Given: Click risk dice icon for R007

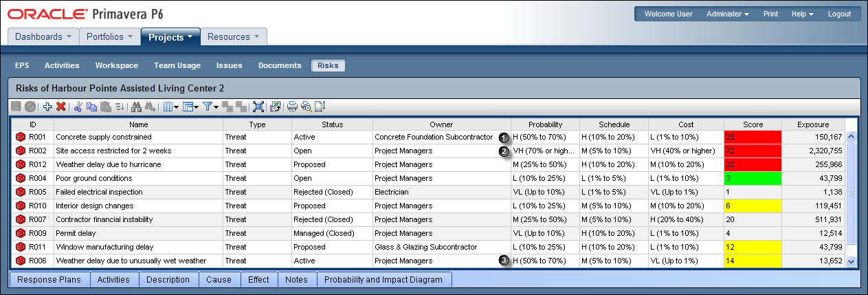Looking at the screenshot, I should (x=19, y=219).
